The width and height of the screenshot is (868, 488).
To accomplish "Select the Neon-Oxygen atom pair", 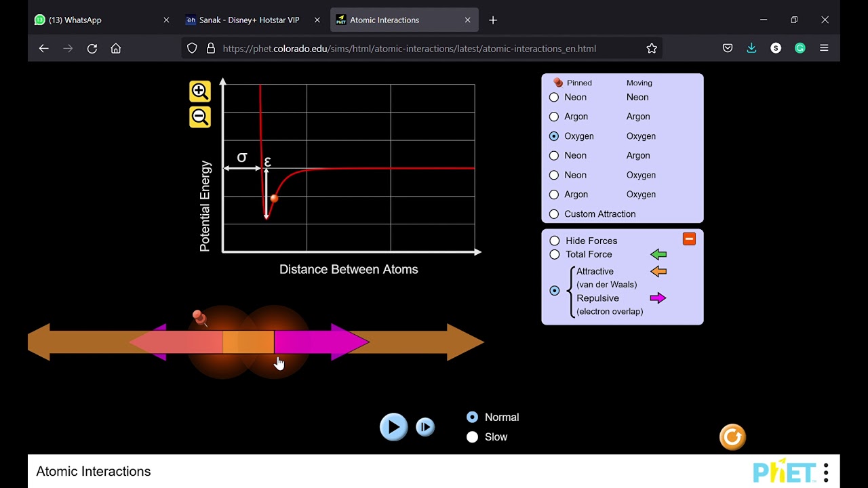I will pyautogui.click(x=554, y=175).
